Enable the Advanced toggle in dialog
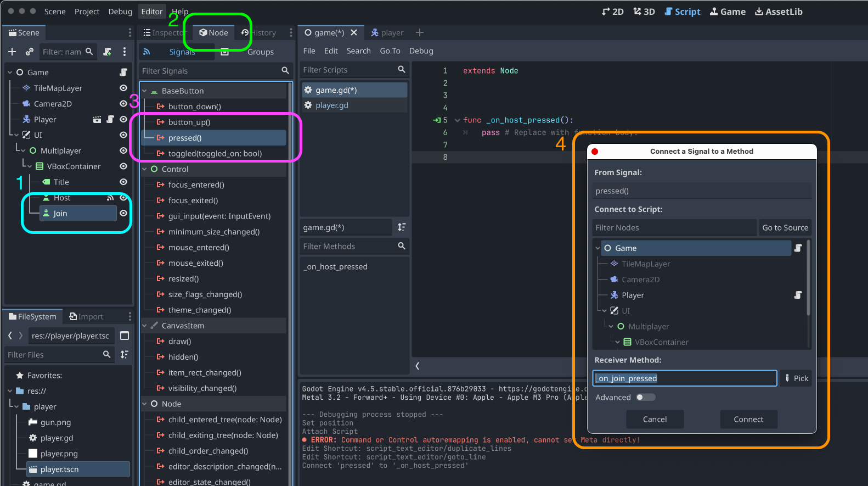 645,397
